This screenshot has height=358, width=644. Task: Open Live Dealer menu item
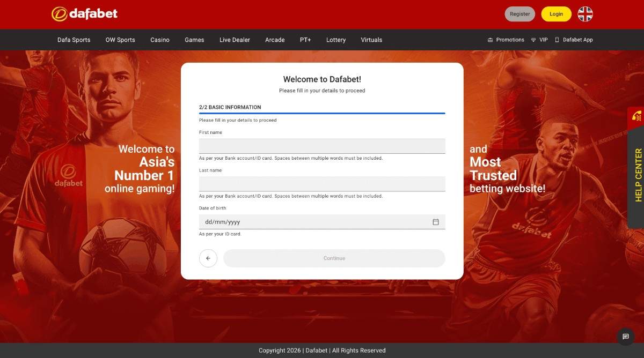tap(235, 40)
